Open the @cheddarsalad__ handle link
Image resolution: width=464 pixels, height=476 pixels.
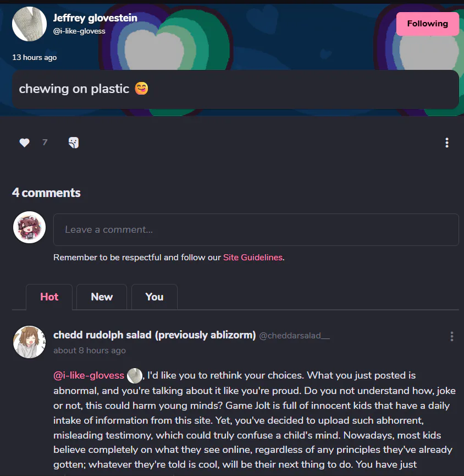click(x=294, y=336)
